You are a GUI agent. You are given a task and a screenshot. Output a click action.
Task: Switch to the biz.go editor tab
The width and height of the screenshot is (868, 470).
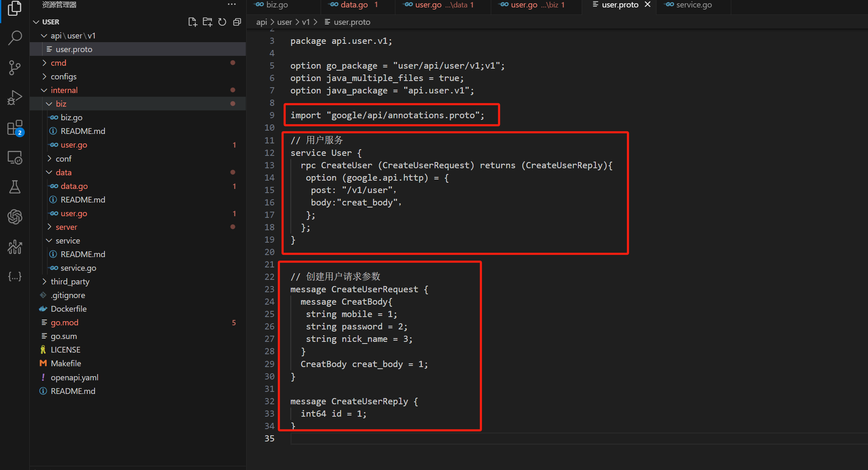point(283,5)
